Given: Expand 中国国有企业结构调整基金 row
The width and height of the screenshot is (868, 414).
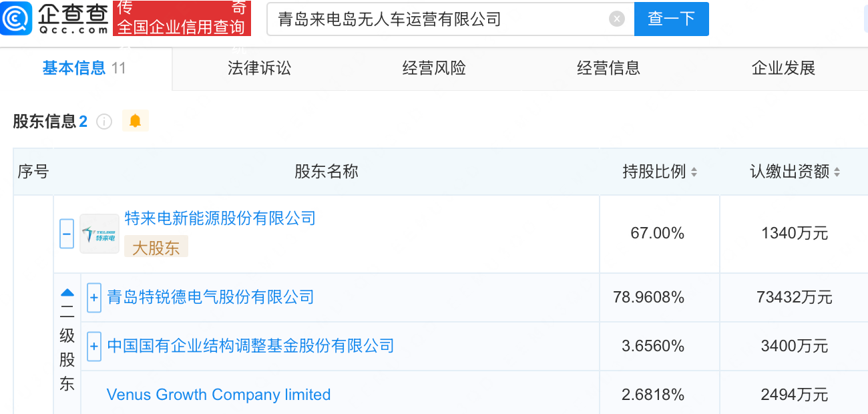Looking at the screenshot, I should point(94,346).
